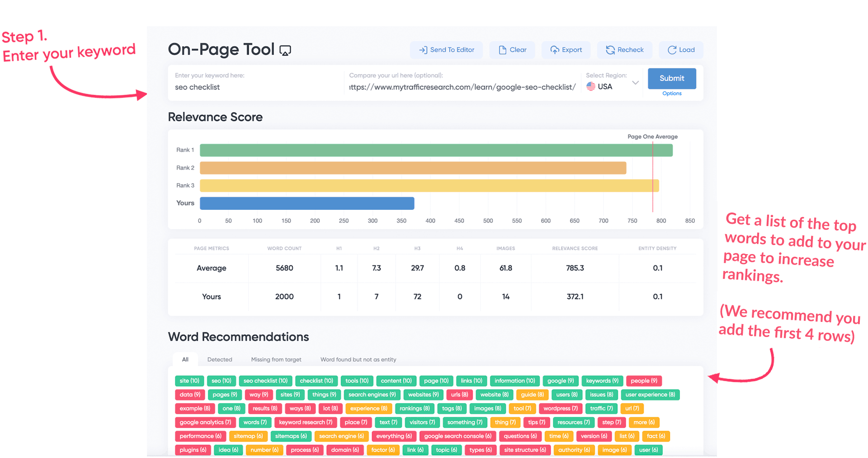Click the 'guide (8)' orange tag
This screenshot has height=458, width=868.
point(532,395)
